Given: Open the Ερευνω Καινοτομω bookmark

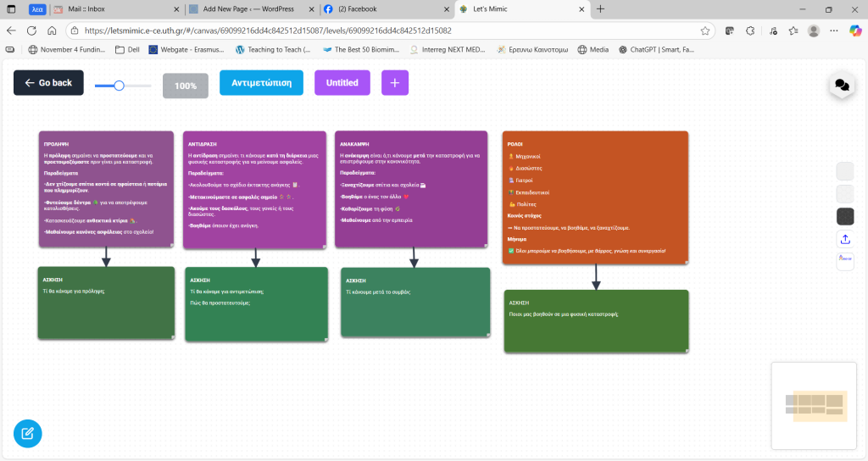Looking at the screenshot, I should pos(532,50).
